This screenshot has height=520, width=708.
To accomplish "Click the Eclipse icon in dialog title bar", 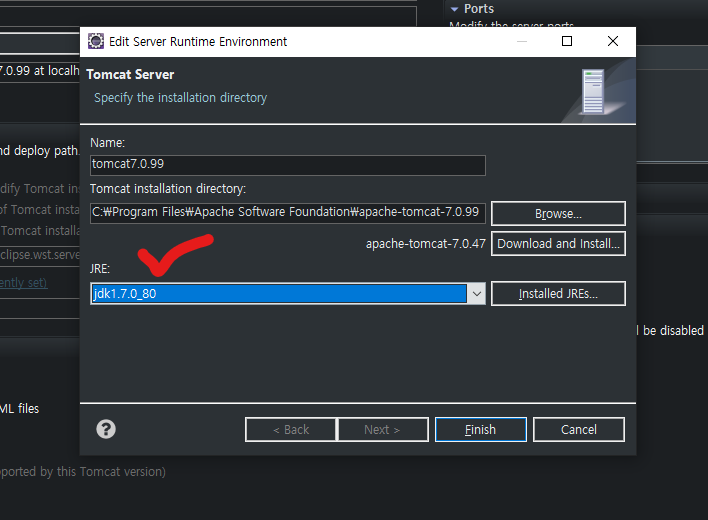I will 96,41.
